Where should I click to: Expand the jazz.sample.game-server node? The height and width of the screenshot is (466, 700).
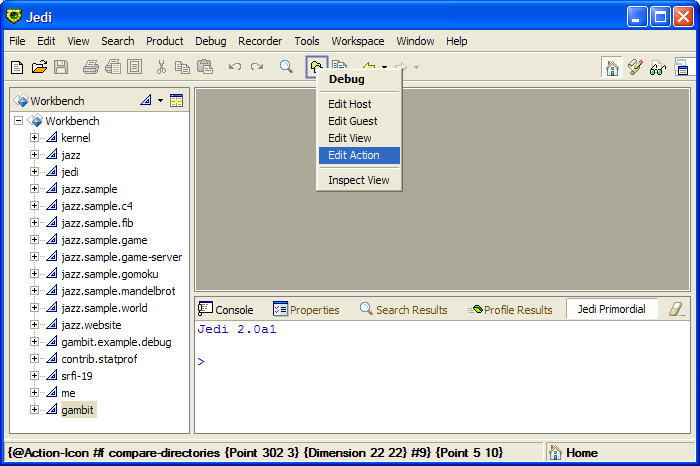(x=34, y=257)
